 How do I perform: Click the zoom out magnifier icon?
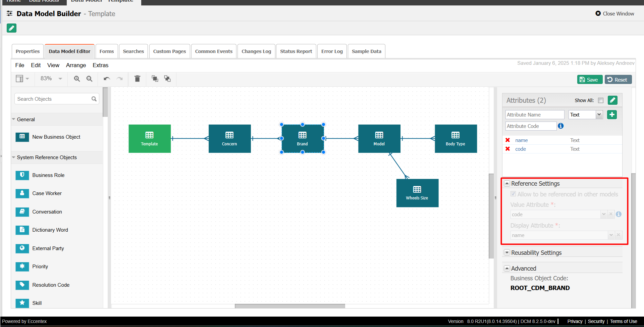89,79
